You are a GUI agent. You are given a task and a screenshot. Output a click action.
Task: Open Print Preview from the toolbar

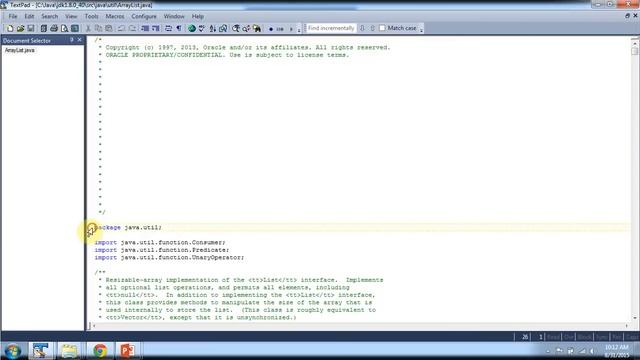tap(64, 29)
